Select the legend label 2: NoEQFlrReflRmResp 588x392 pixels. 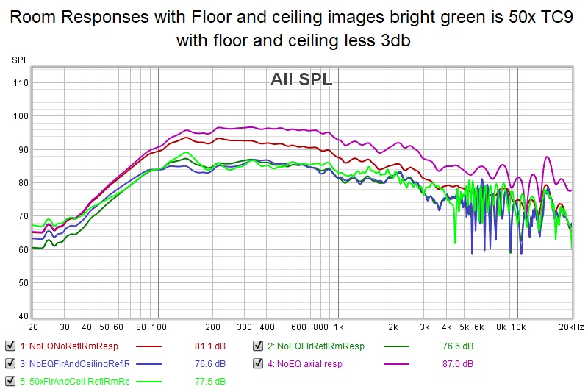click(316, 346)
